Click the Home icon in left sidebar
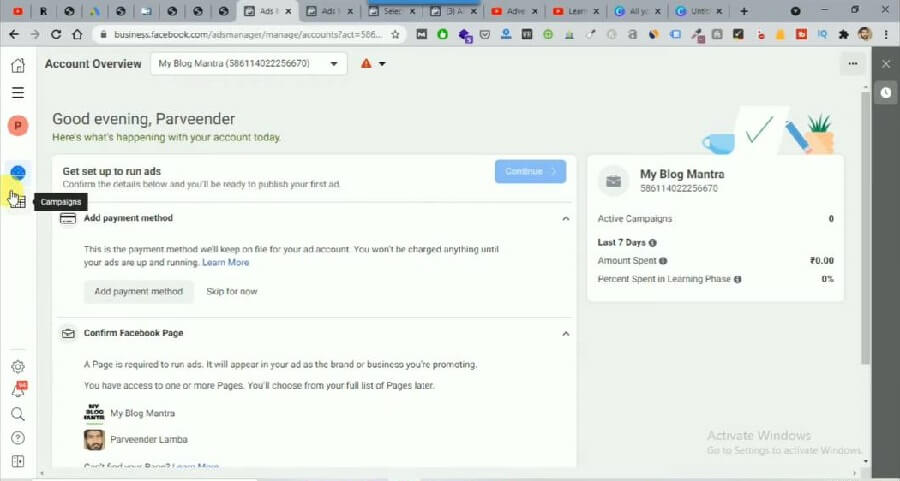 click(17, 66)
